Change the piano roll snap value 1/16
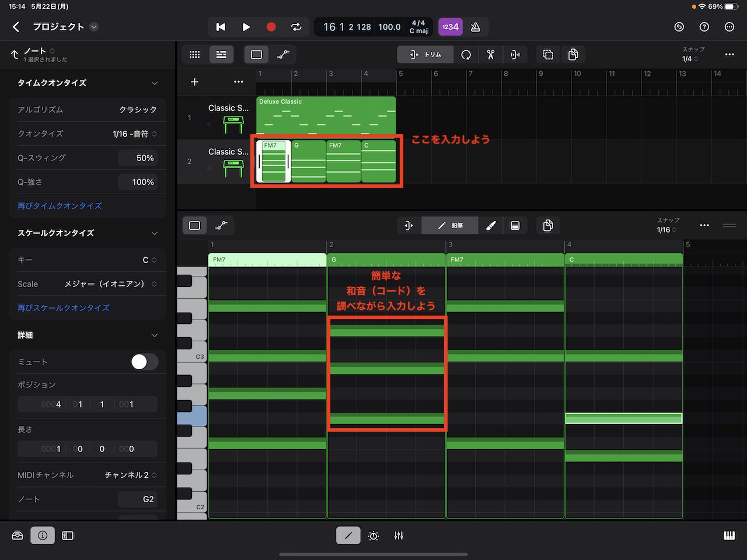The image size is (747, 560). (667, 230)
